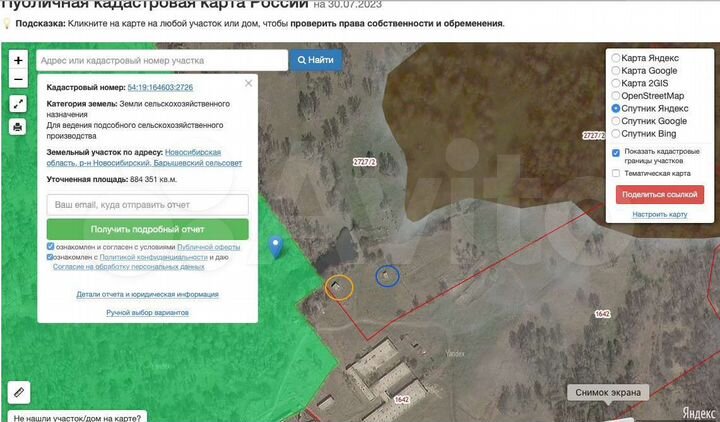Click the Найти search button
Image resolution: width=720 pixels, height=422 pixels.
(x=316, y=60)
